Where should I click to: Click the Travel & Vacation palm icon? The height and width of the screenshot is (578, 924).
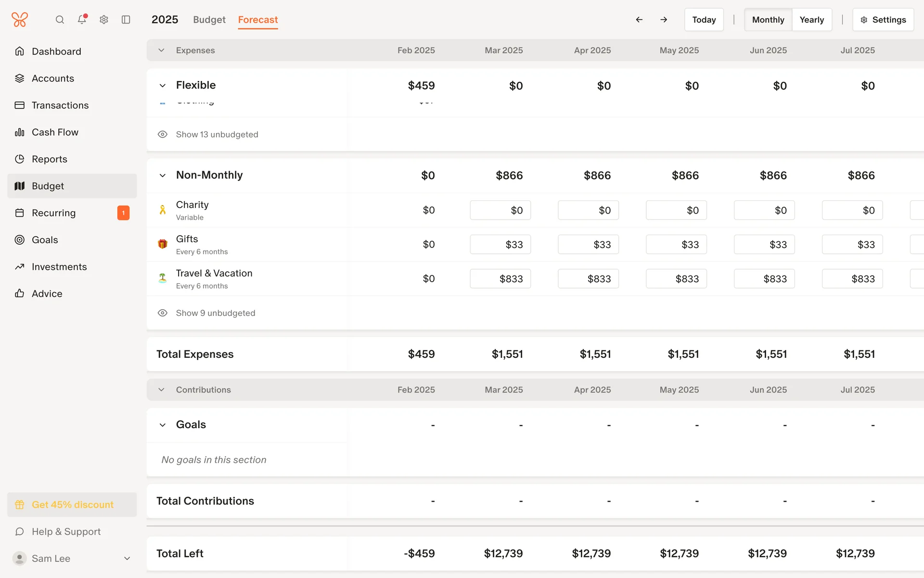tap(163, 278)
